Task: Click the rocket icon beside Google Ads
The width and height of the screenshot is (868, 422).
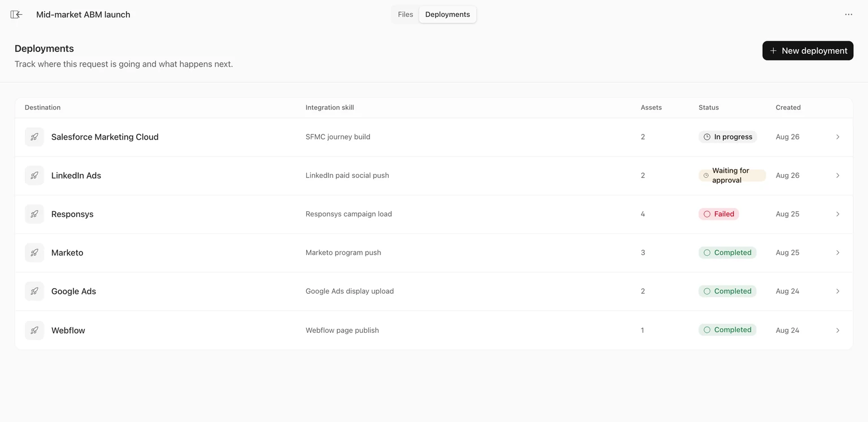Action: click(x=34, y=292)
